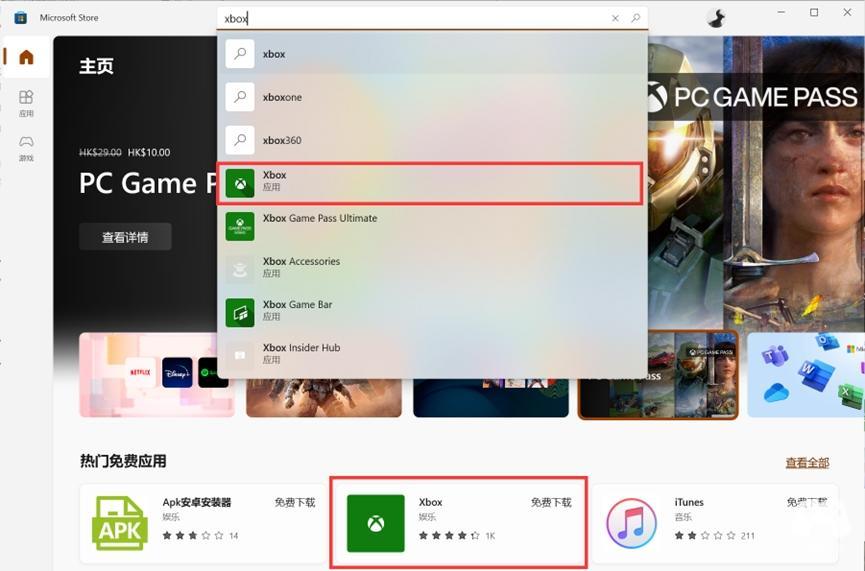This screenshot has height=571, width=865.
Task: Select the 'xbox' search suggestion
Action: [432, 54]
